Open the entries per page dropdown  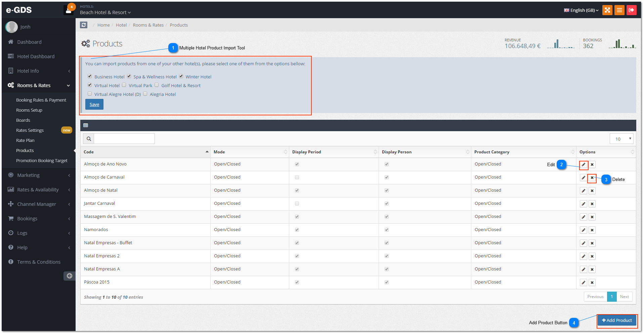[621, 139]
